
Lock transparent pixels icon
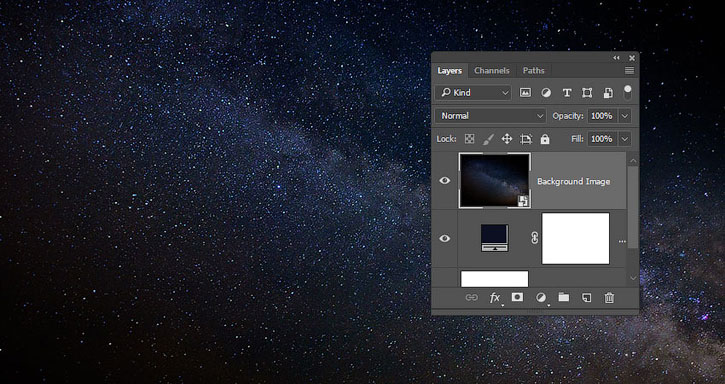tap(469, 139)
